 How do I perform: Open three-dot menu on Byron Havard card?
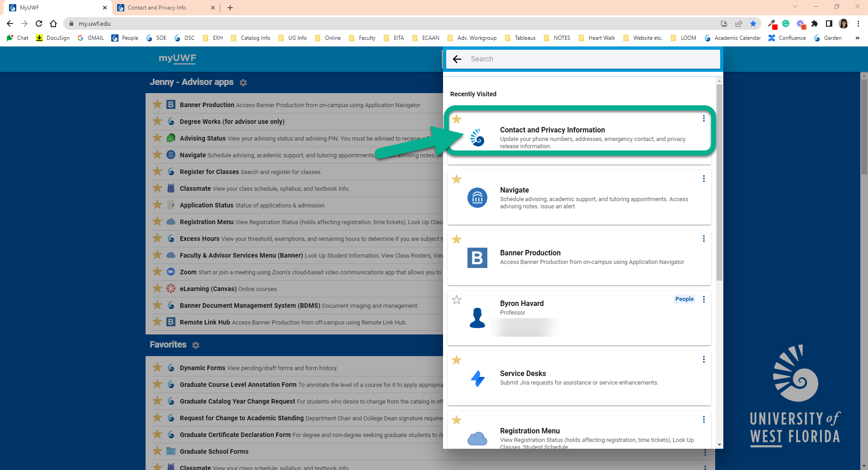coord(703,299)
